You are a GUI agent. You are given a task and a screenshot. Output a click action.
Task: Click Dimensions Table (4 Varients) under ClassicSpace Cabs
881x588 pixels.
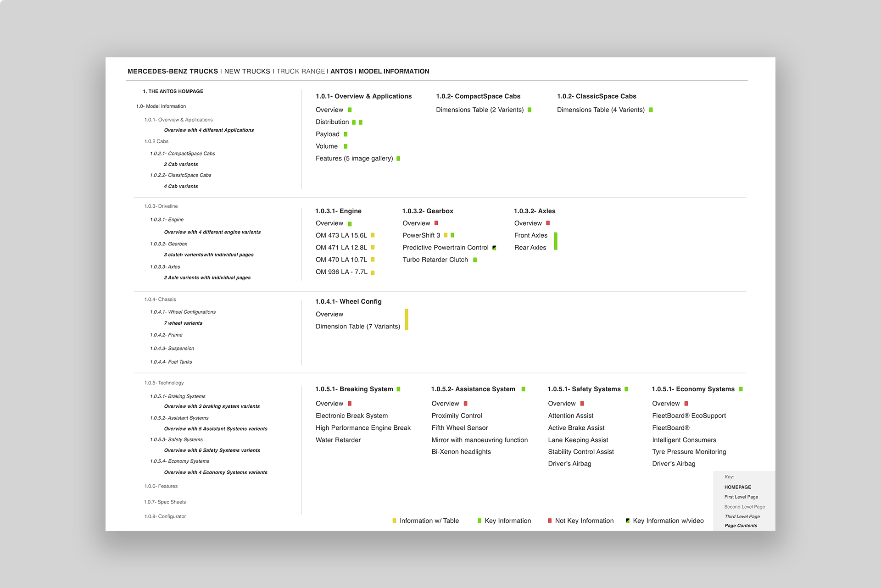(x=601, y=110)
